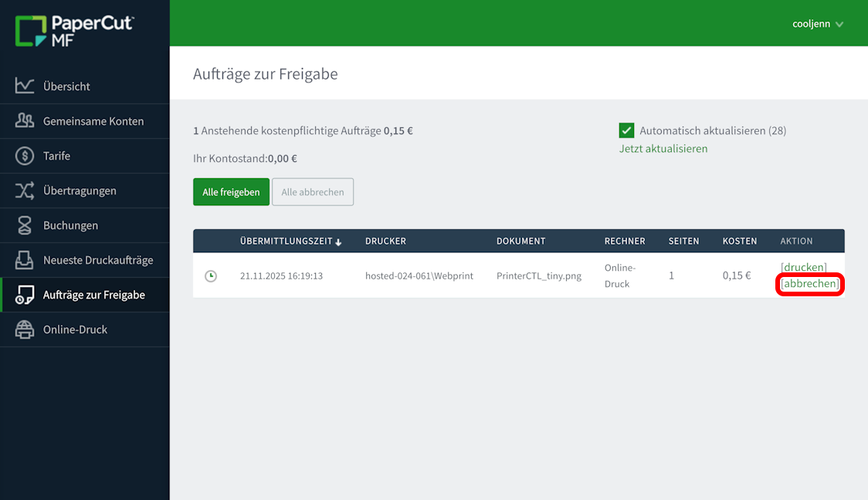Click the Jetzt aktualisieren link

tap(663, 148)
